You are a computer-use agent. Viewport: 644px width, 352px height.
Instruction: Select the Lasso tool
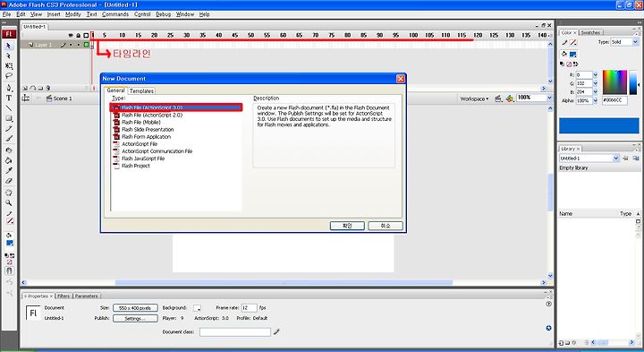tap(9, 76)
